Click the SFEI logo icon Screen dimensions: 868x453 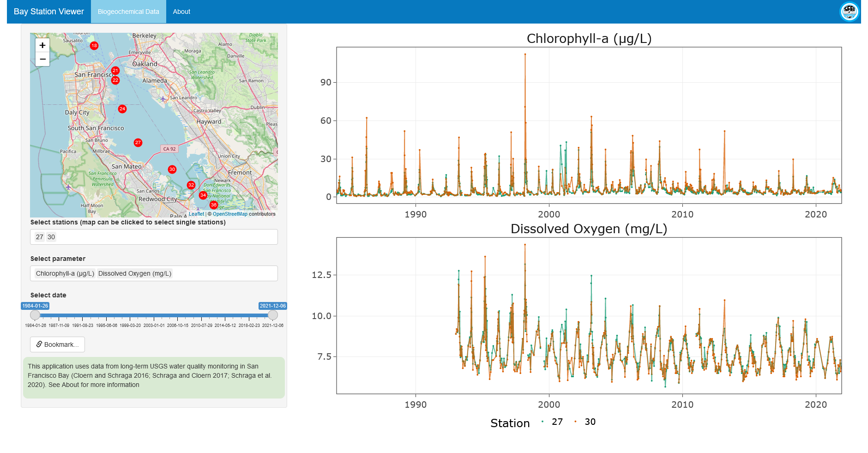coord(849,12)
